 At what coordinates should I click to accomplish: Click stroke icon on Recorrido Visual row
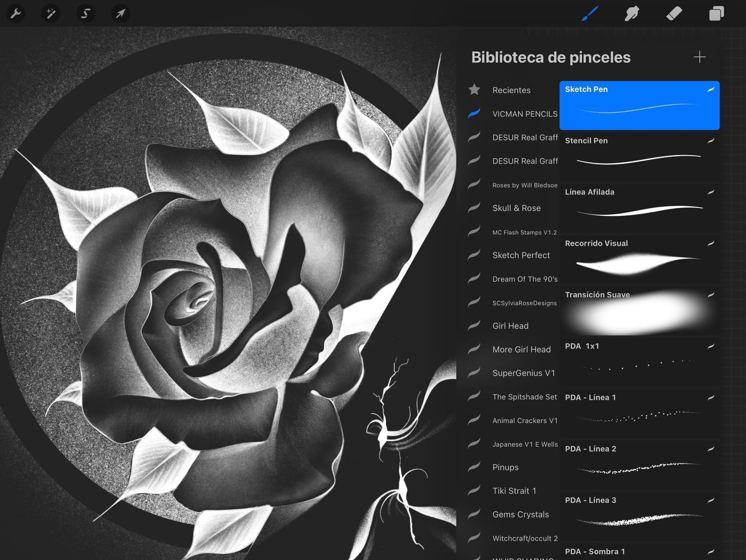(711, 243)
